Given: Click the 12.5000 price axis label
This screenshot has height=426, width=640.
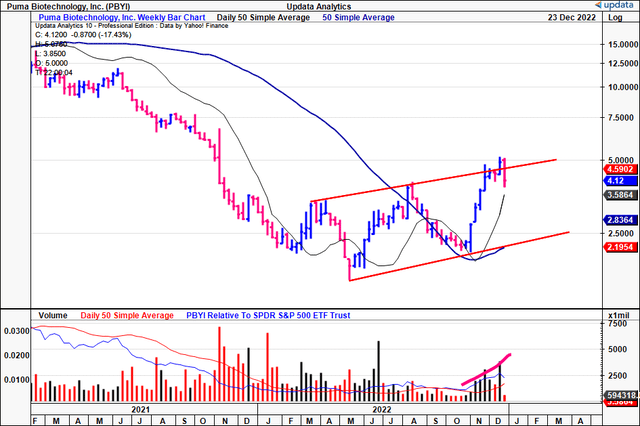Looking at the screenshot, I should pyautogui.click(x=623, y=64).
